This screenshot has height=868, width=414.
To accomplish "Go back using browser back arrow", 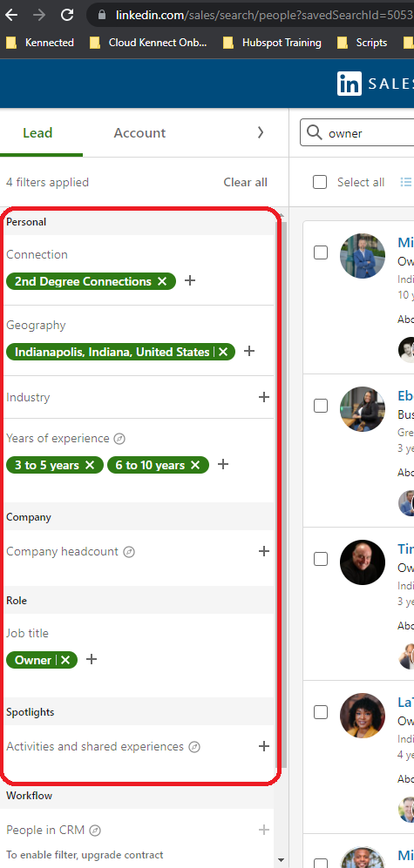I will 11,15.
